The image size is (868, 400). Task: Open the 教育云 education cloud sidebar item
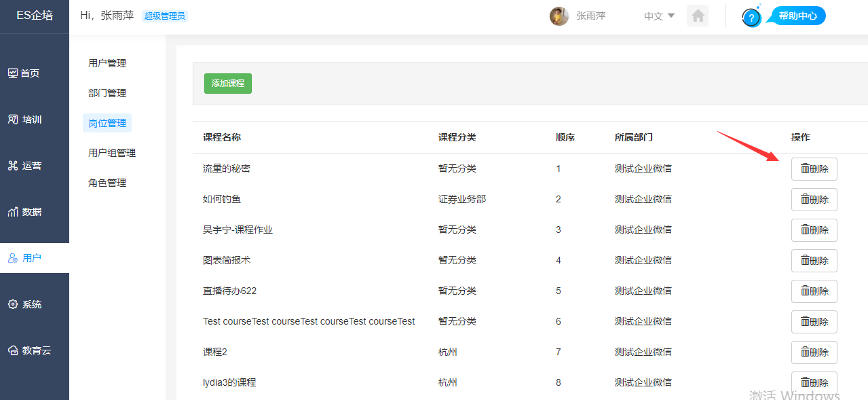29,350
